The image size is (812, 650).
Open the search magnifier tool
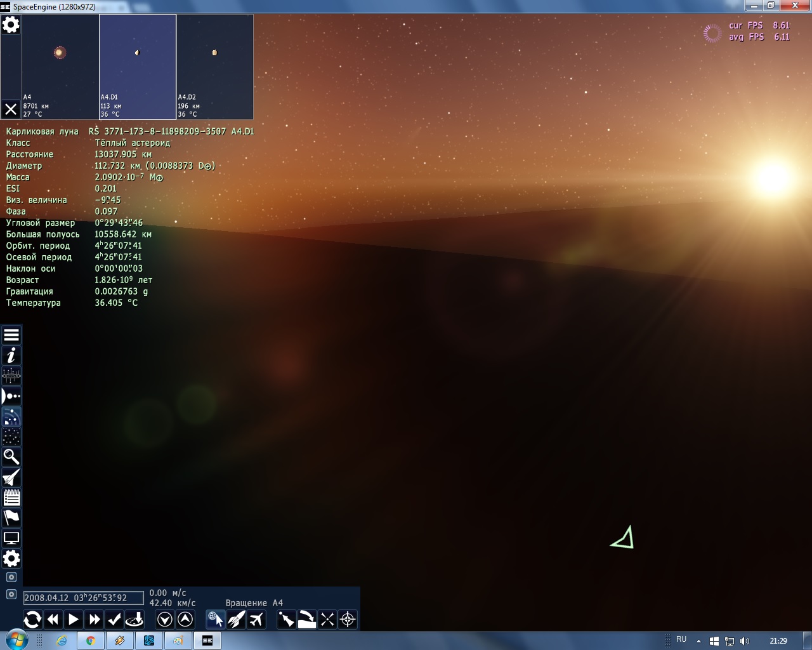tap(11, 457)
